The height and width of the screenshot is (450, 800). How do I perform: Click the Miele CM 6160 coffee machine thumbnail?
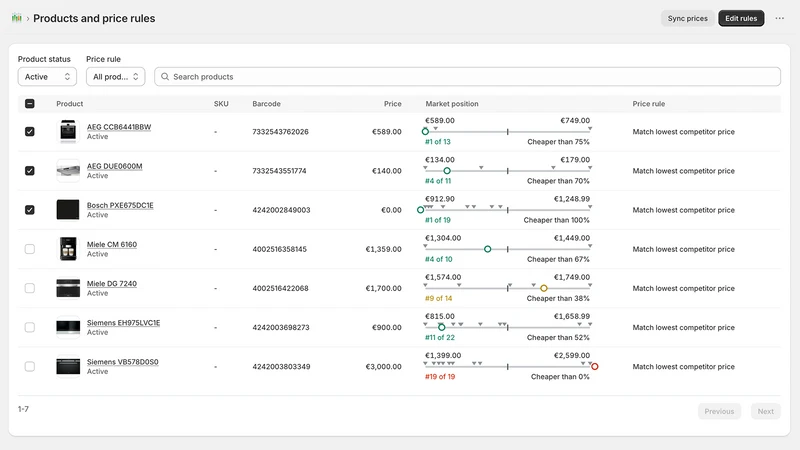tap(68, 249)
